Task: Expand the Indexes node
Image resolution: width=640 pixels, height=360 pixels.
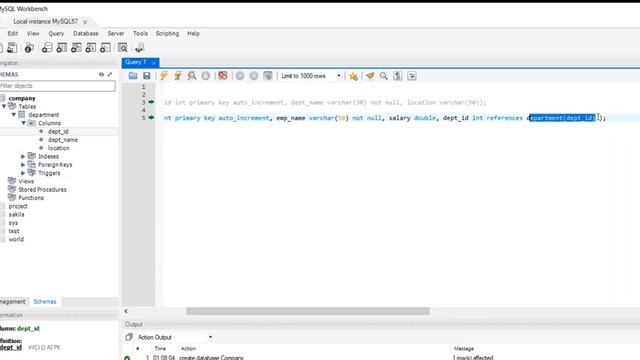Action: (x=23, y=156)
